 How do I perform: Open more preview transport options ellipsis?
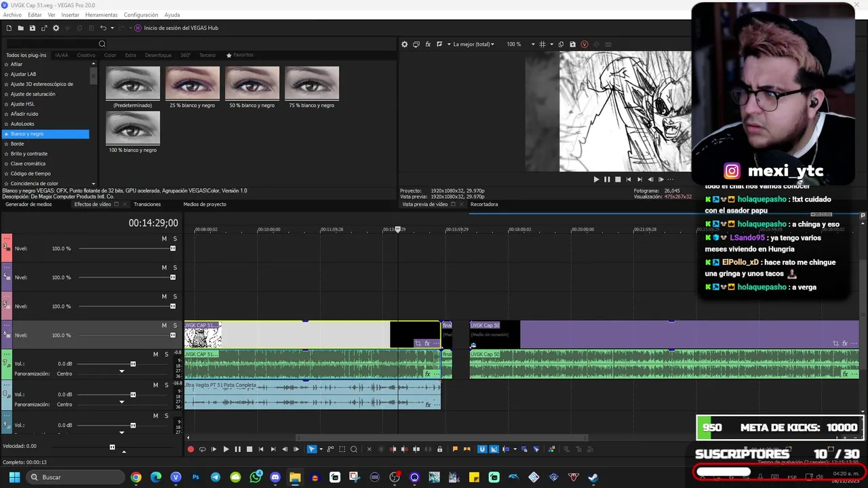click(x=671, y=180)
